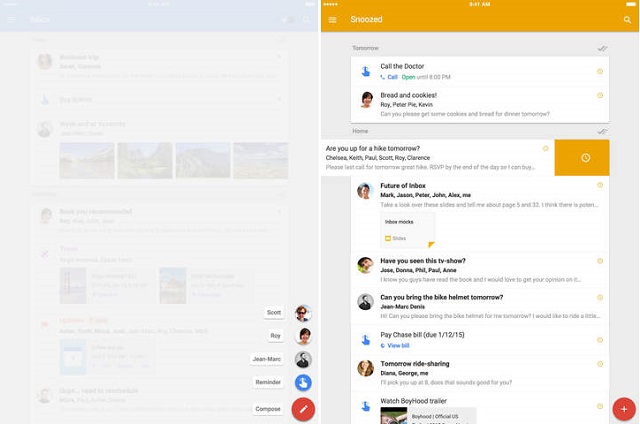The image size is (640, 424).
Task: Tap the sender avatar on Tomorrow ride-sharing
Action: click(x=365, y=368)
